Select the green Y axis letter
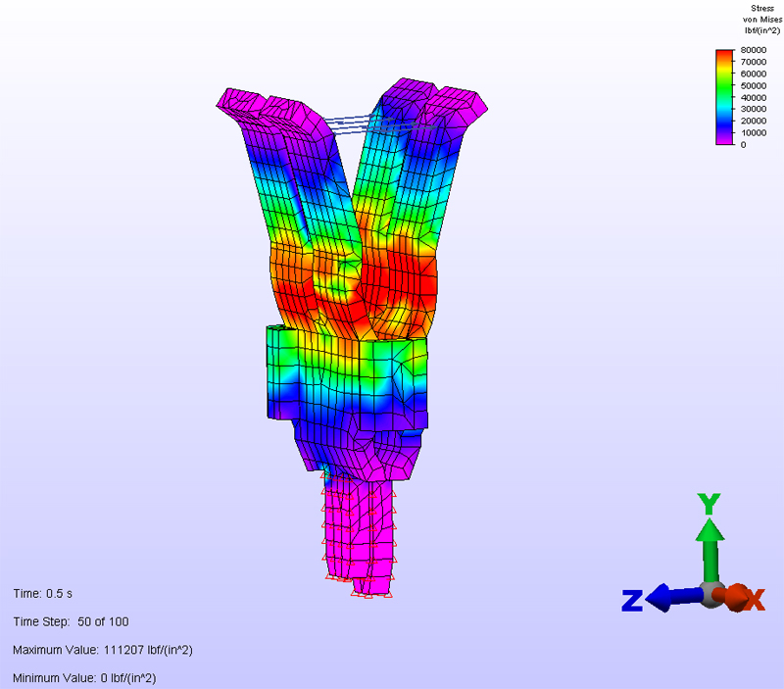 coord(710,505)
